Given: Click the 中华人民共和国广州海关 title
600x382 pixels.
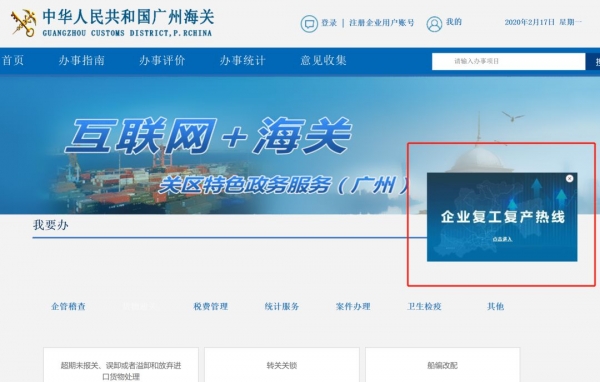Looking at the screenshot, I should [128, 17].
